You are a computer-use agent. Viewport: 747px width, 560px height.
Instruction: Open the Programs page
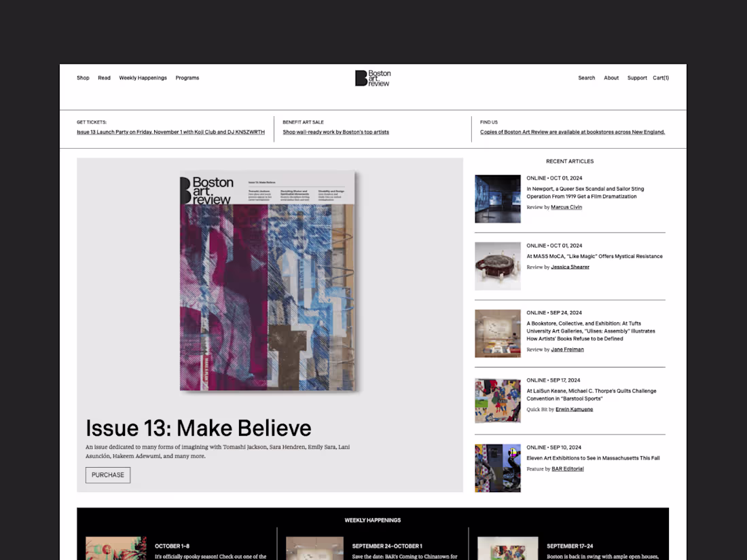click(187, 77)
